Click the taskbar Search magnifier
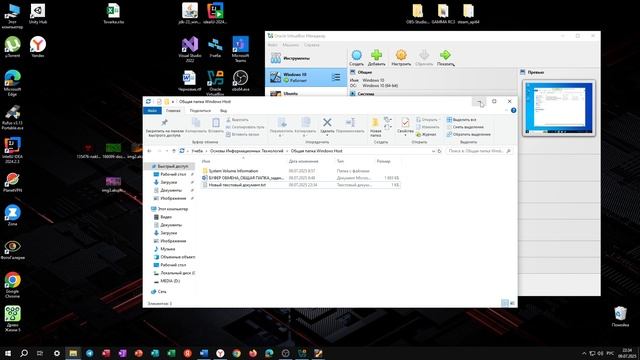Viewport: 640px width, 360px height. (24, 353)
